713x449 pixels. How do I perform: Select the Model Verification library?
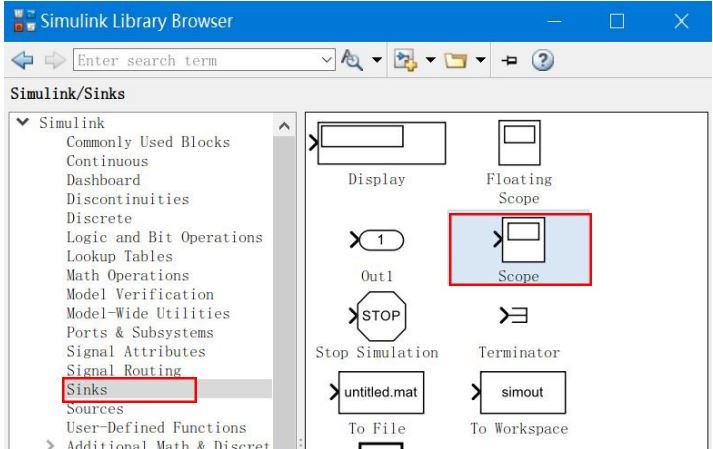140,295
